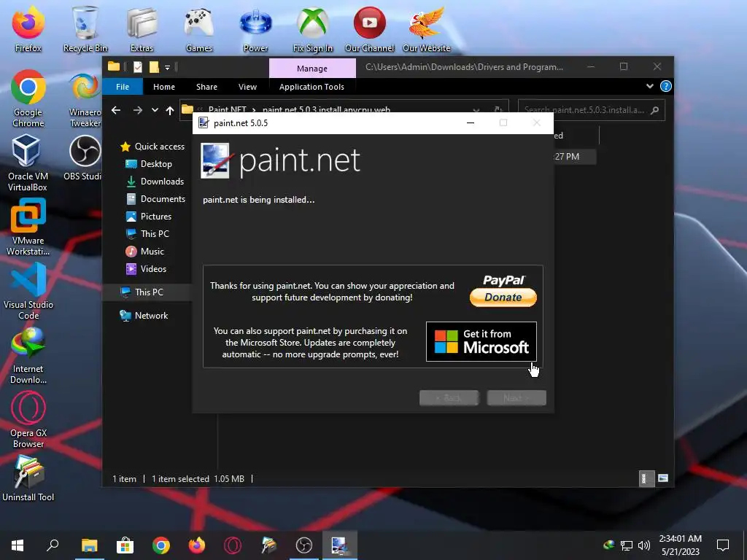Open Microsoft Store from the taskbar
747x560 pixels.
pyautogui.click(x=125, y=545)
